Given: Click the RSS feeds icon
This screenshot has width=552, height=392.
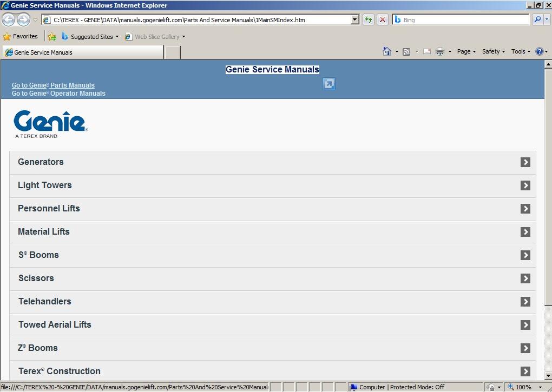Looking at the screenshot, I should click(x=406, y=52).
